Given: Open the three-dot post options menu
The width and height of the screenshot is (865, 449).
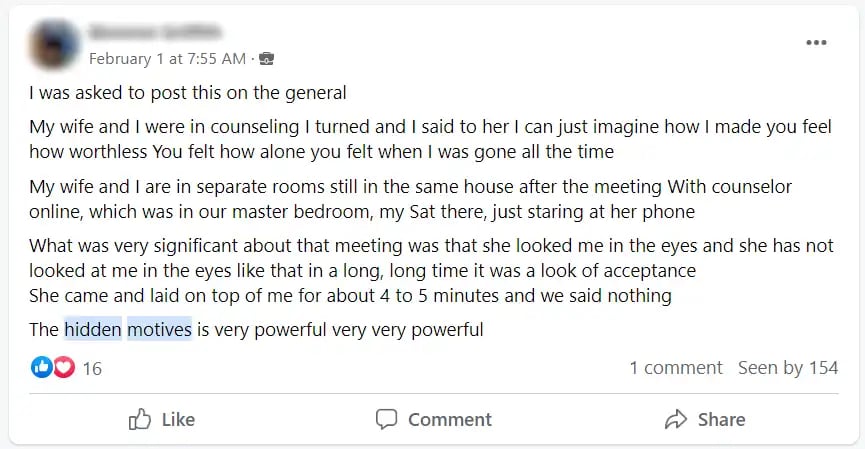Looking at the screenshot, I should coord(816,43).
